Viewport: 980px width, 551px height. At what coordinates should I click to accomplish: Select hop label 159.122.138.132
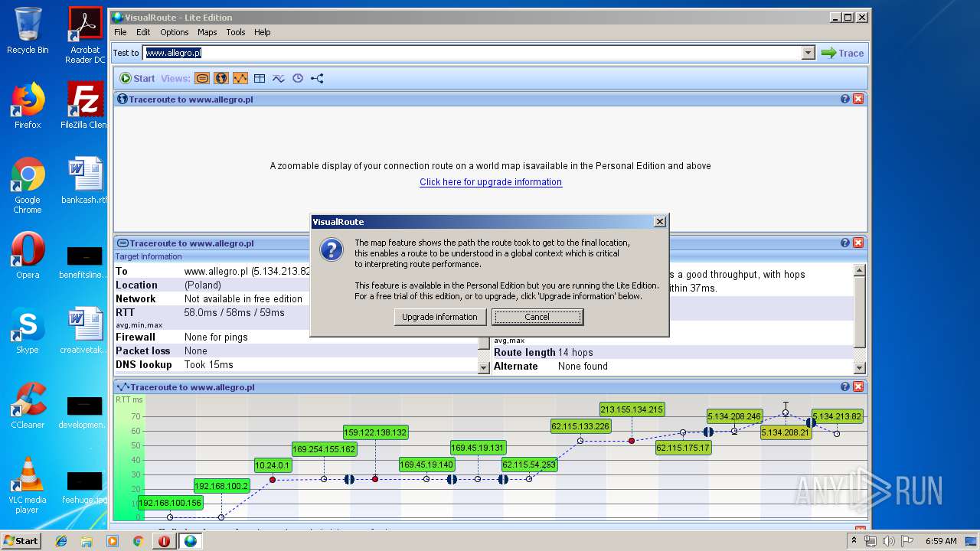pyautogui.click(x=375, y=432)
